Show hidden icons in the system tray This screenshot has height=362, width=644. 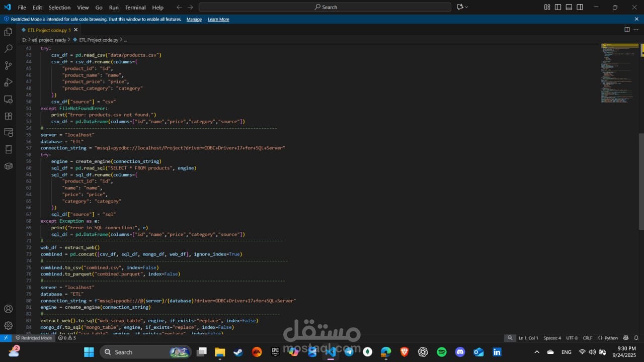[x=536, y=352]
